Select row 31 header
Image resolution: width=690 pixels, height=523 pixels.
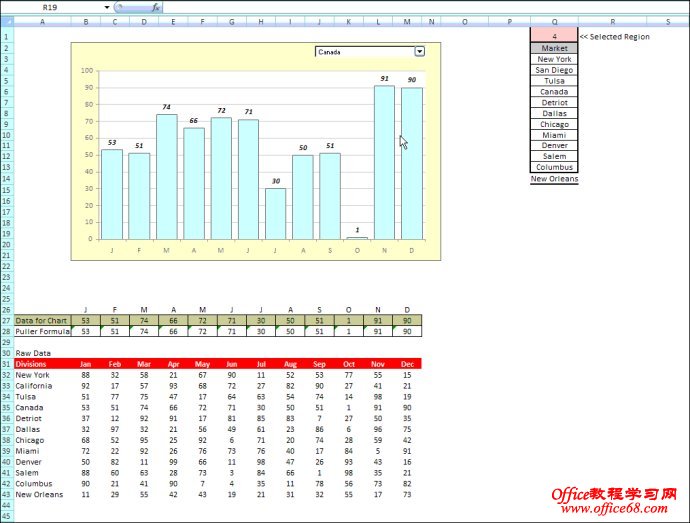pyautogui.click(x=7, y=364)
